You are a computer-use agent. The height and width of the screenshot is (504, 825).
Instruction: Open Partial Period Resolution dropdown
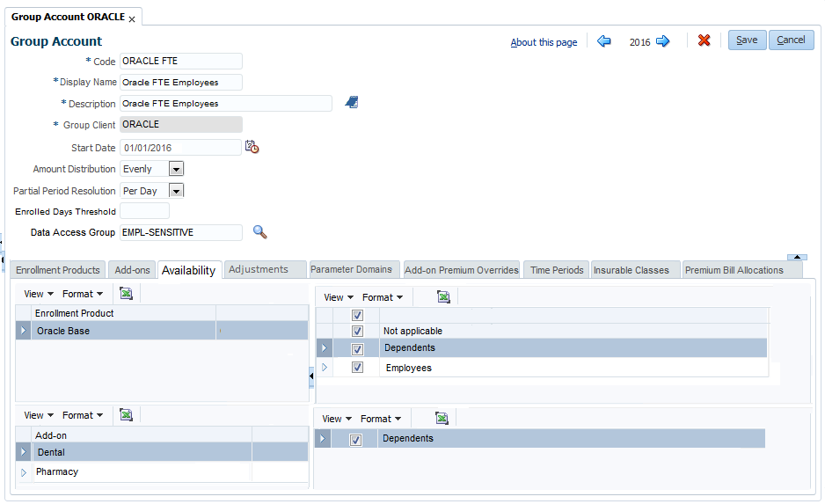176,191
